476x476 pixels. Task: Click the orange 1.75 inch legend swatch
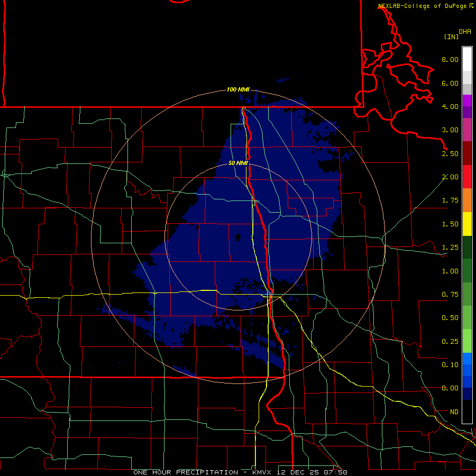467,200
